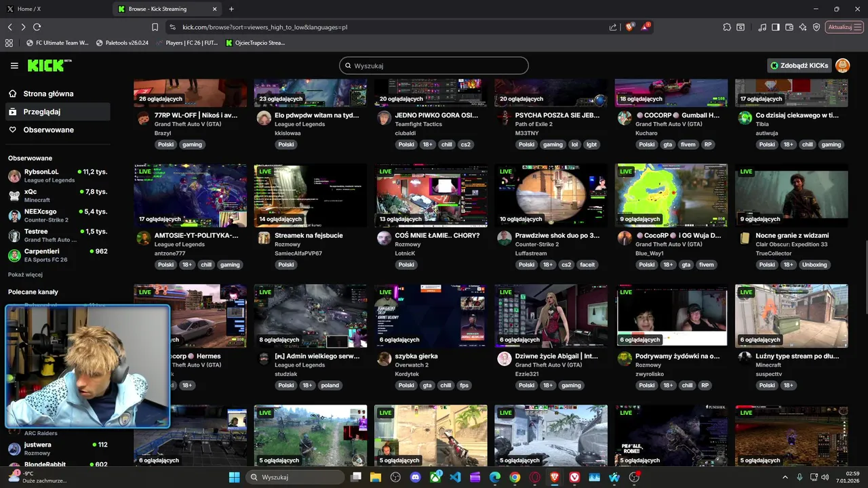Viewport: 868px width, 488px height.
Task: Open OjciecTrapcio Stream bookmark
Action: [255, 43]
